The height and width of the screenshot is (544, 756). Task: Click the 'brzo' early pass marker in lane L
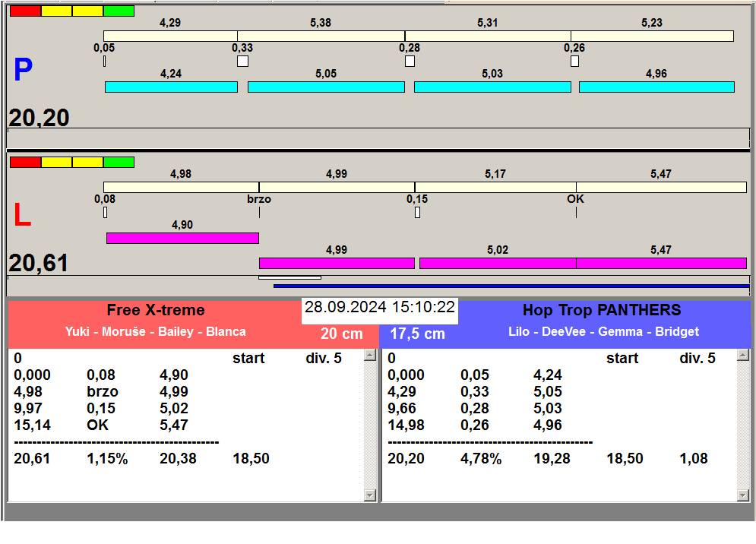tap(259, 200)
